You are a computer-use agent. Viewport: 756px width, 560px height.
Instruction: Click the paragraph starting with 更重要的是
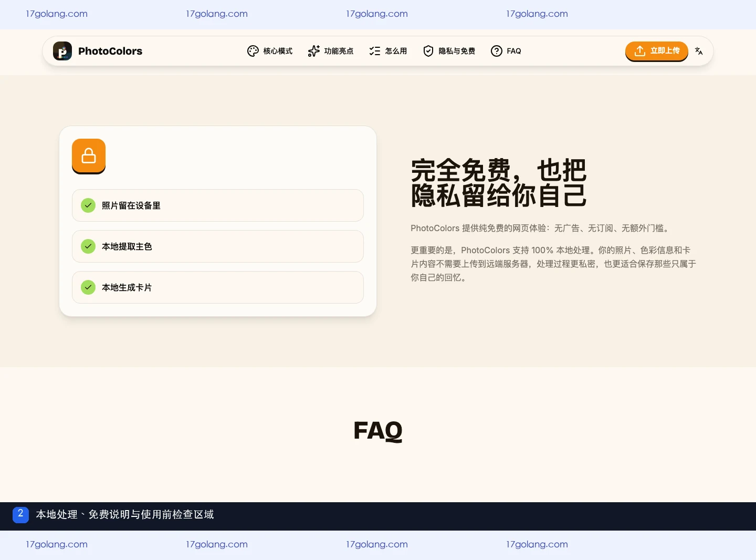click(x=553, y=264)
